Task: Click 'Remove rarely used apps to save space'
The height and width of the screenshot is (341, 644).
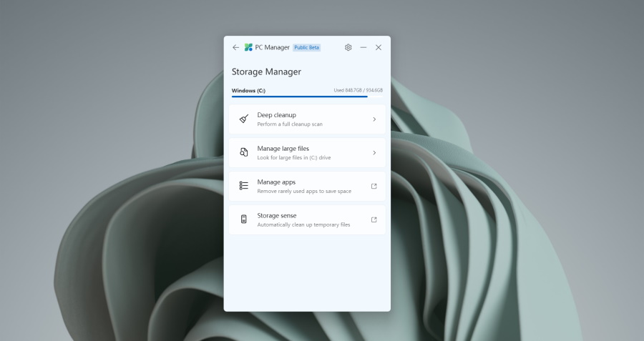Action: (x=304, y=191)
